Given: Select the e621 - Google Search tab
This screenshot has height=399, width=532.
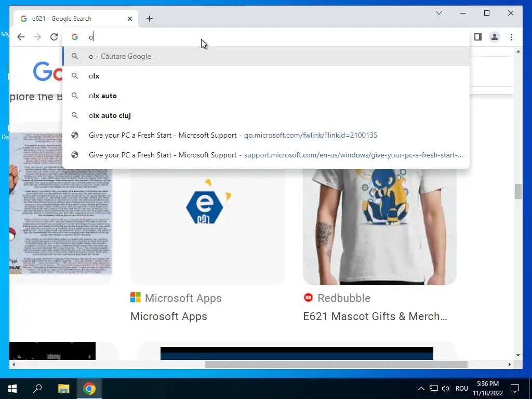Looking at the screenshot, I should (x=76, y=19).
